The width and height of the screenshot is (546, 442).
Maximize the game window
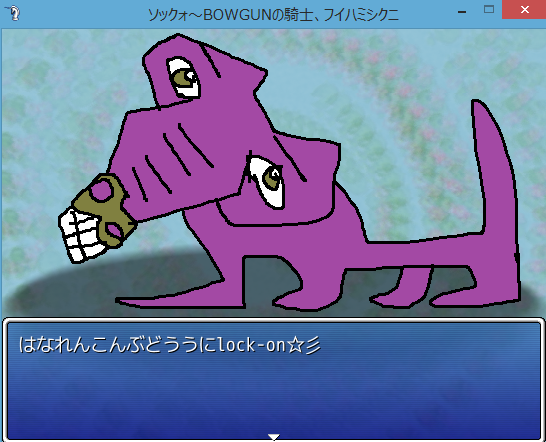489,10
